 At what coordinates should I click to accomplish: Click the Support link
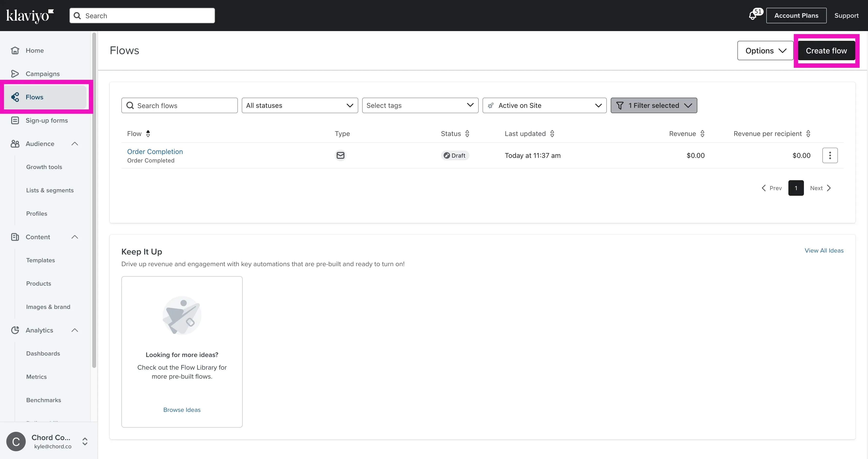click(846, 16)
